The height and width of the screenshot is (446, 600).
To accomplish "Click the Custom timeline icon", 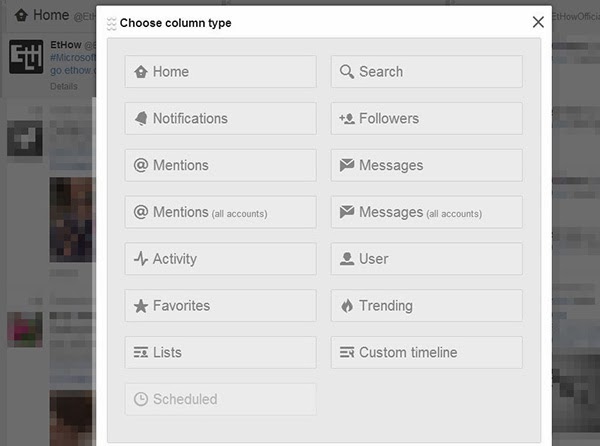I will (x=347, y=353).
